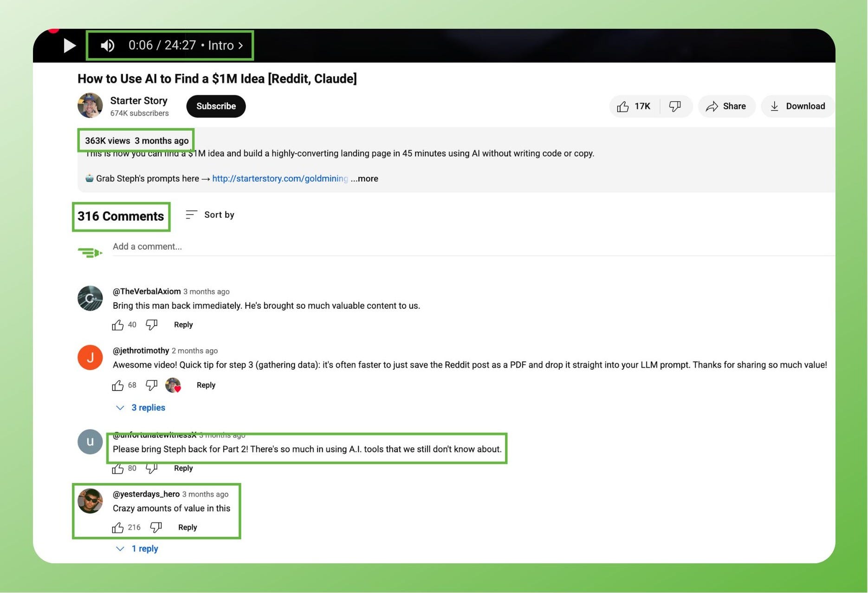Open '3 months ago' timestamp on @yesterdays_hero
This screenshot has height=593, width=868.
(205, 494)
